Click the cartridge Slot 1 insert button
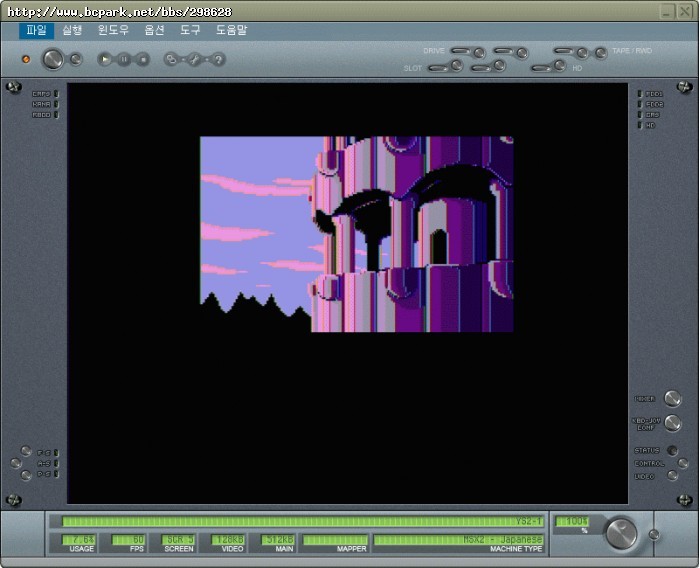 pos(438,68)
